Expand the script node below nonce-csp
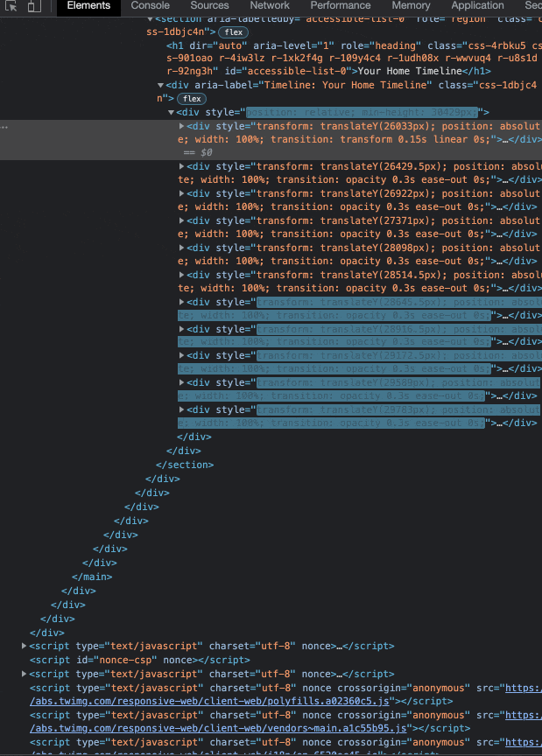542x756 pixels. click(x=24, y=674)
